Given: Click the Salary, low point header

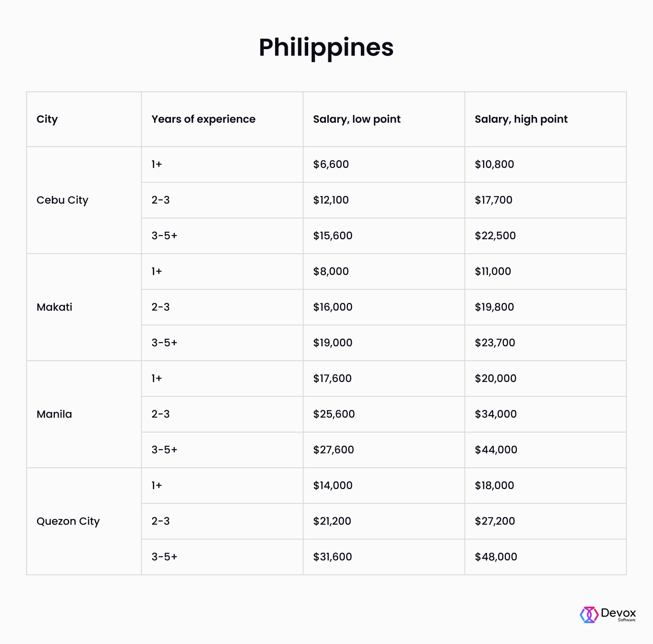Looking at the screenshot, I should 357,119.
